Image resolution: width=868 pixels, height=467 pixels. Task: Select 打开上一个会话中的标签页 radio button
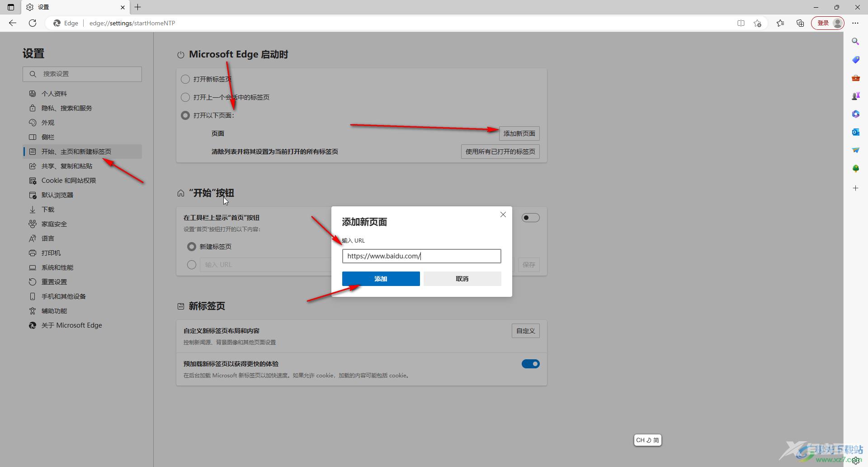point(185,97)
